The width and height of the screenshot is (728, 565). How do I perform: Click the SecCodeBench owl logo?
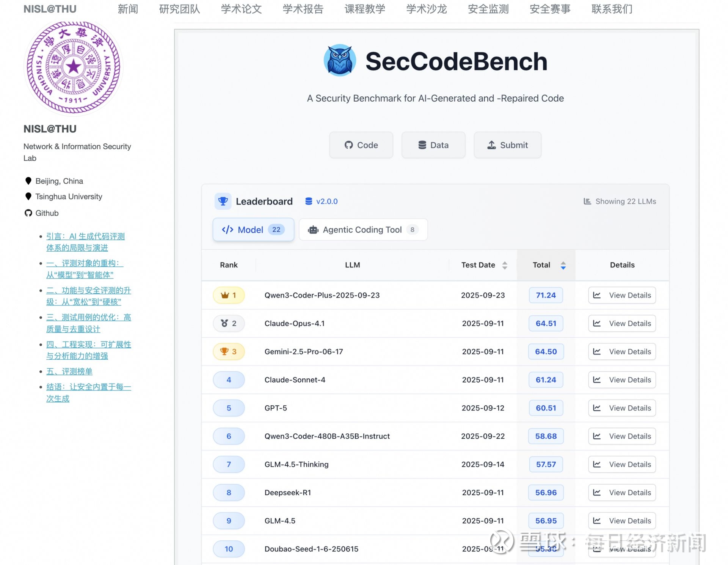click(x=340, y=61)
